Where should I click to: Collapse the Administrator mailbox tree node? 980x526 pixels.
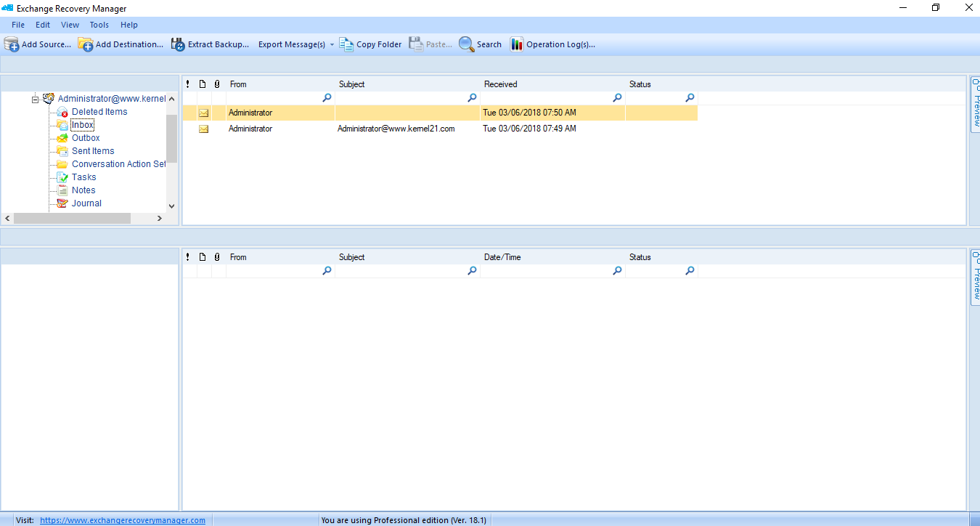tap(35, 100)
